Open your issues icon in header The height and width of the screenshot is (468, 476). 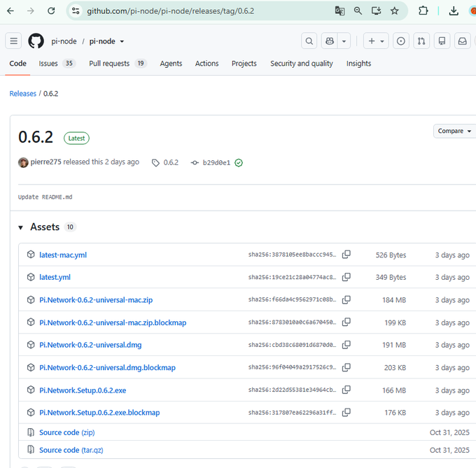pos(400,41)
